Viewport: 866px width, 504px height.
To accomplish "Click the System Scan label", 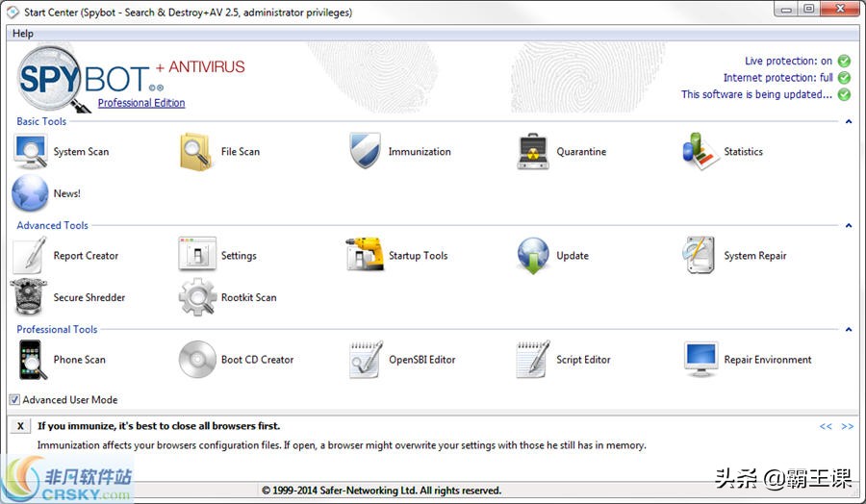I will (81, 152).
